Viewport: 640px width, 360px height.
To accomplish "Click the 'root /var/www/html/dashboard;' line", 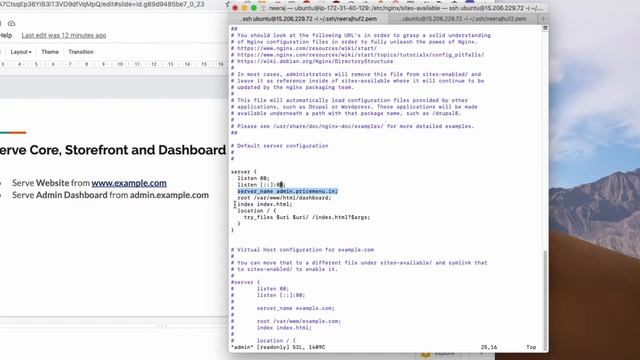I will pos(284,198).
